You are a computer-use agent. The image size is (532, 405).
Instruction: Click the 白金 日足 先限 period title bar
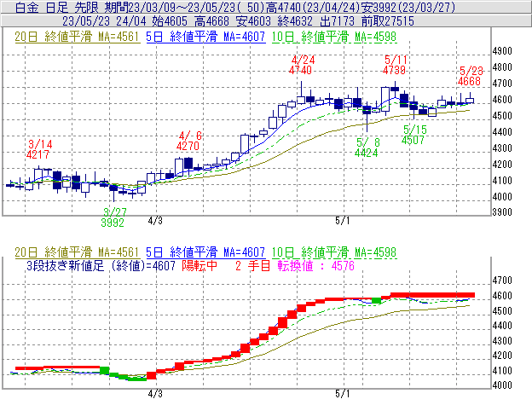point(266,7)
